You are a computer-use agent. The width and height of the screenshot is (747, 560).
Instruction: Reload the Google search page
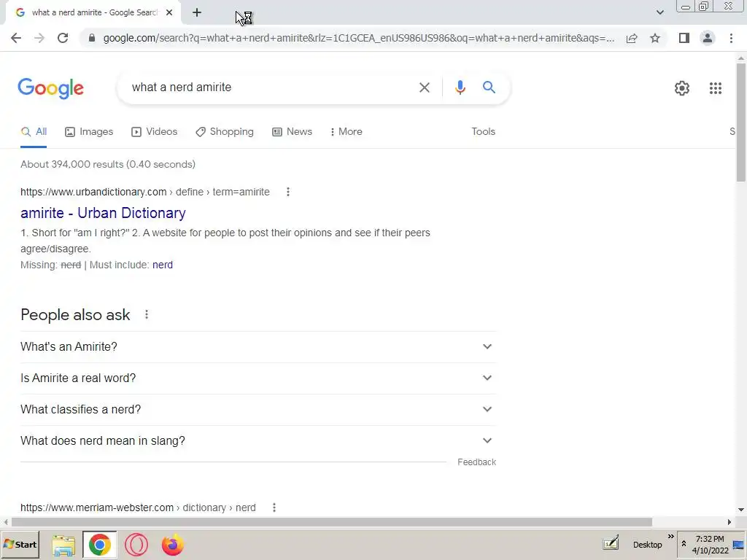coord(63,38)
